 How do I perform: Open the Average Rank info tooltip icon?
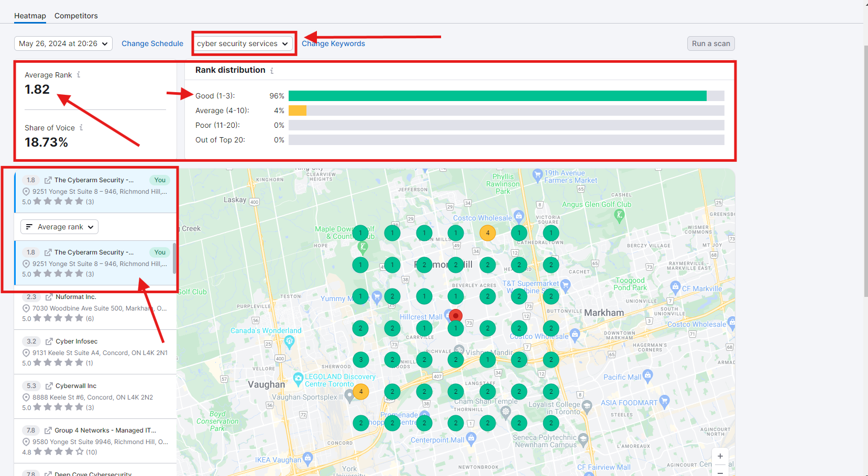click(79, 74)
